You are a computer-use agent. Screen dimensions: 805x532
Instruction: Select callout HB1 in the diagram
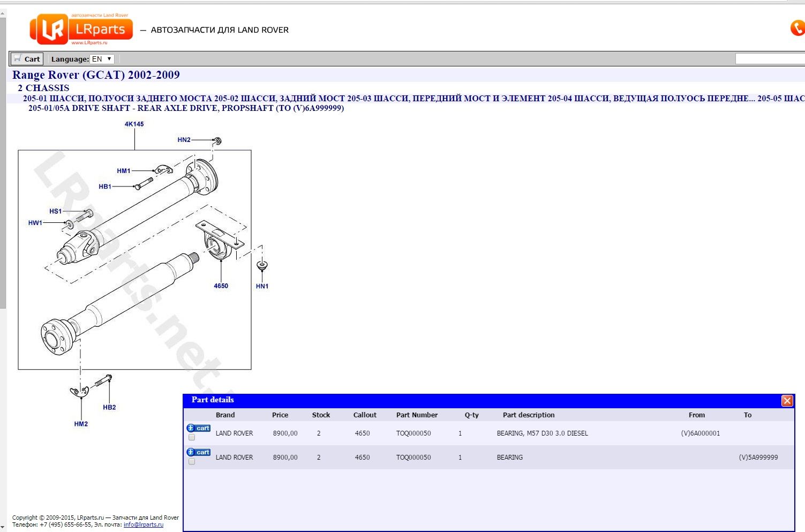pyautogui.click(x=105, y=187)
